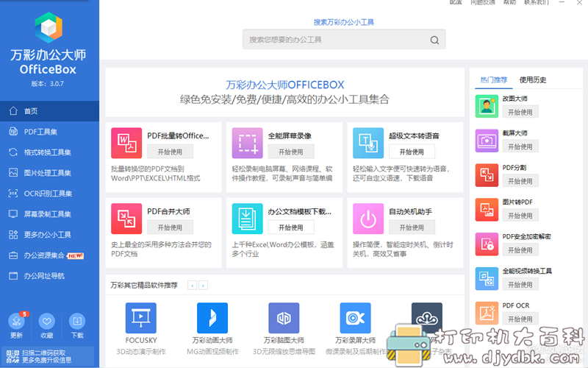
Task: Click the 截屏大师 camera icon
Action: 487,141
